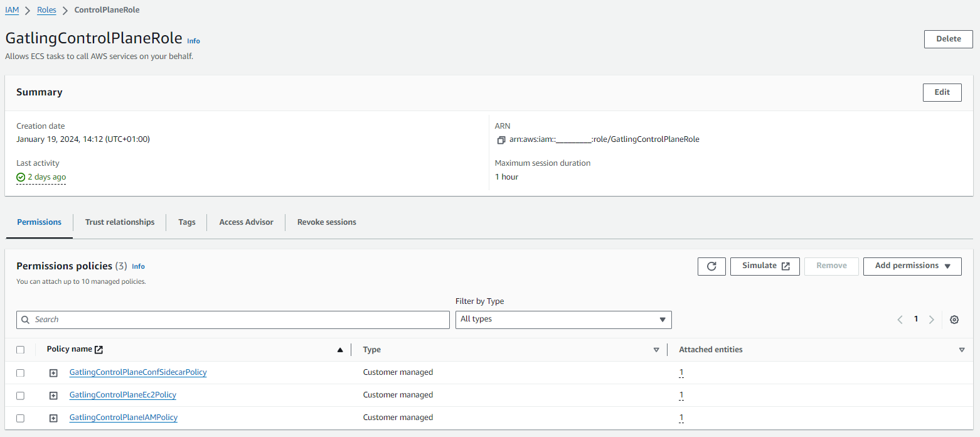Switch to the Trust relationships tab
The image size is (980, 437).
coord(120,222)
